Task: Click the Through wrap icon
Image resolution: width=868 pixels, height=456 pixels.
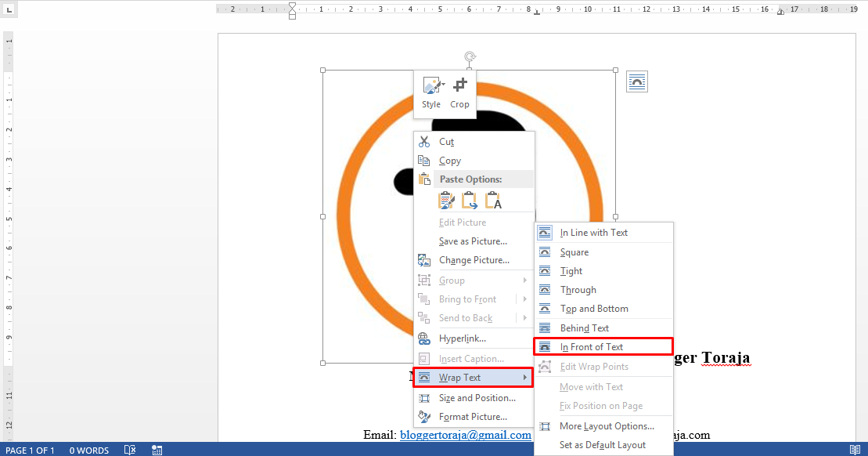Action: click(x=545, y=290)
